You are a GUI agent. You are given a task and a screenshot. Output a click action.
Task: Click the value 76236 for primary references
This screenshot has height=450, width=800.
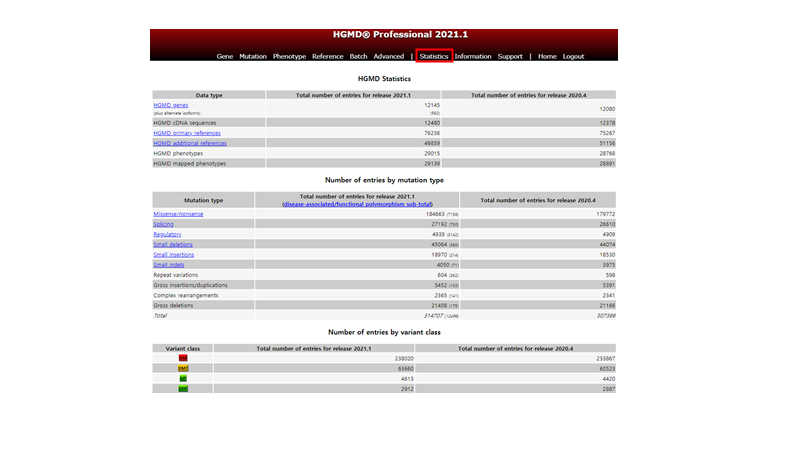pos(432,133)
